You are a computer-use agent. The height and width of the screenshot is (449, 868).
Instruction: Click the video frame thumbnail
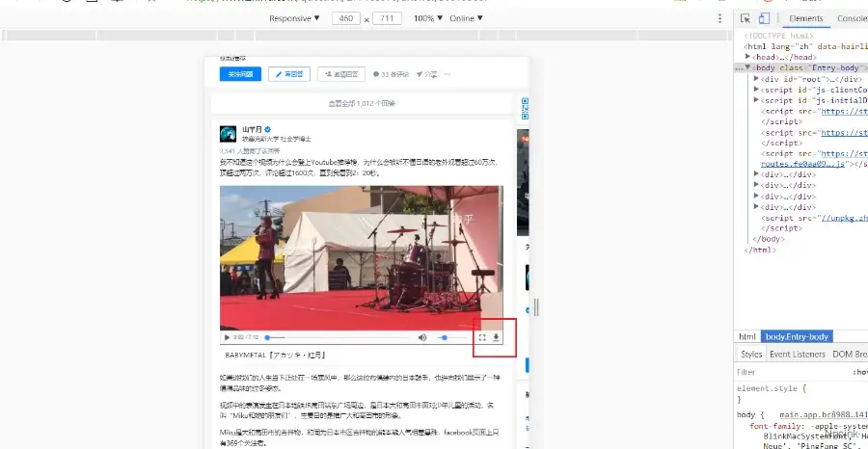pos(362,257)
